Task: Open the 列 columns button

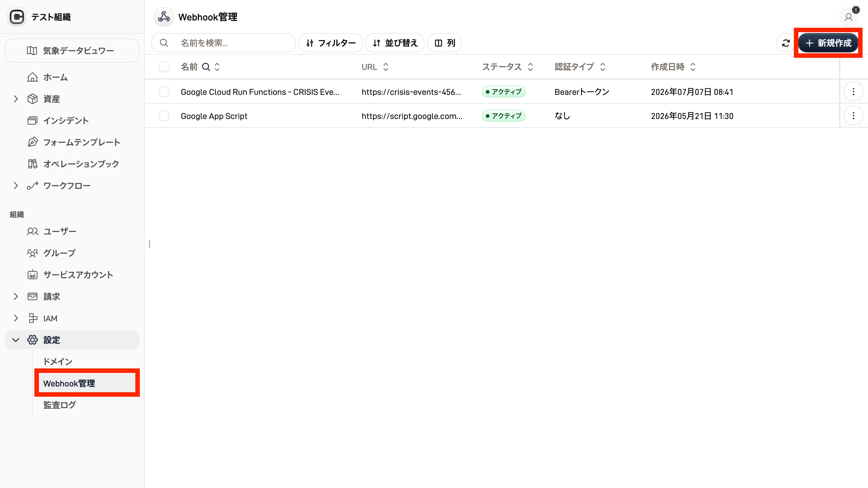Action: click(445, 43)
